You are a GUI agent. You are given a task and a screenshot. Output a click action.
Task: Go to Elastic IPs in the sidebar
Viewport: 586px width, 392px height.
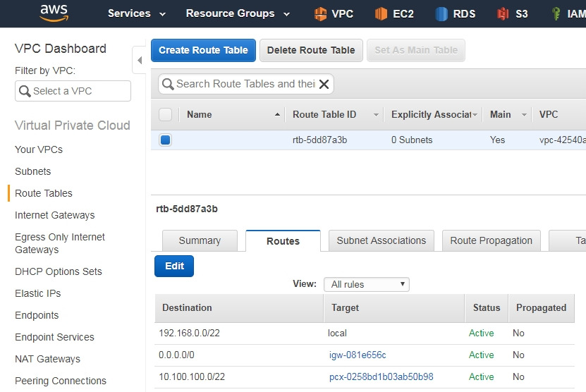(38, 293)
